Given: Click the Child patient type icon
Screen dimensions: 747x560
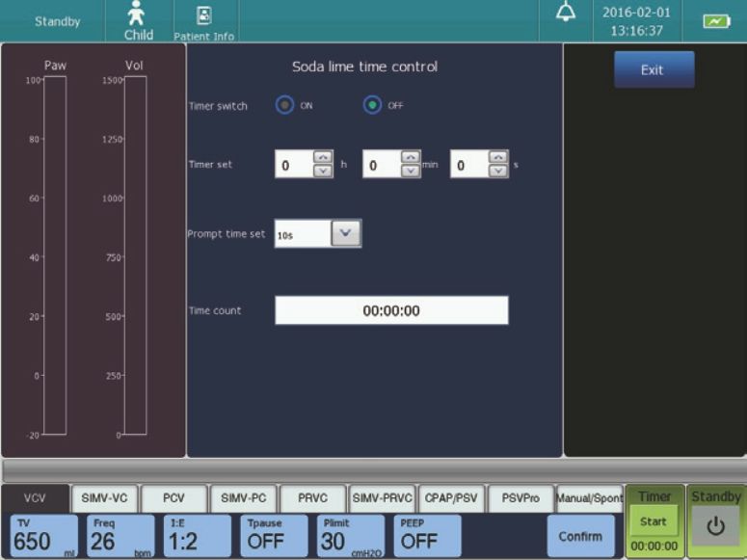Looking at the screenshot, I should 138,20.
